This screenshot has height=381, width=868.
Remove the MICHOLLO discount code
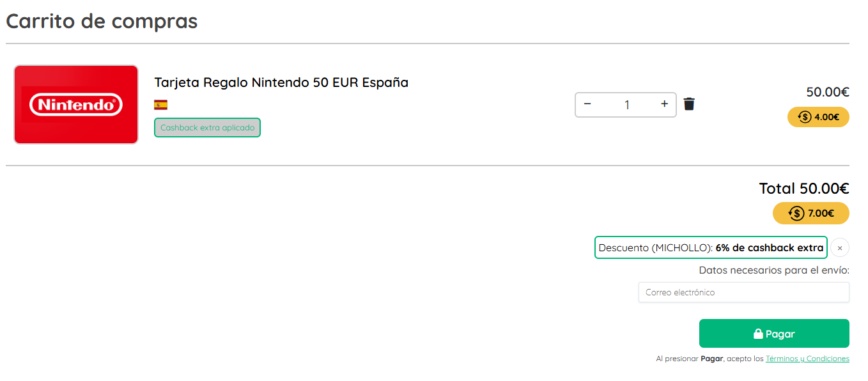click(x=840, y=248)
